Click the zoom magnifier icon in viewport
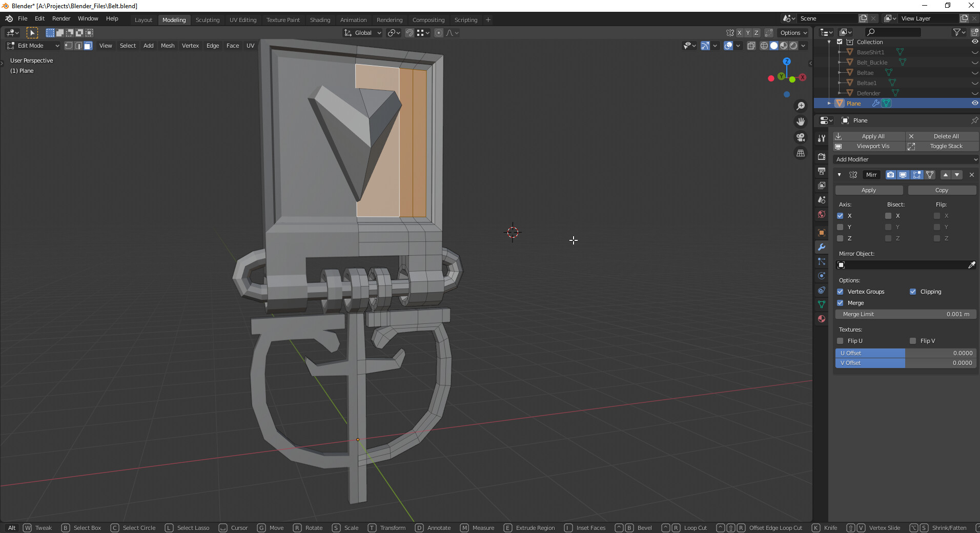The image size is (980, 533). point(800,106)
